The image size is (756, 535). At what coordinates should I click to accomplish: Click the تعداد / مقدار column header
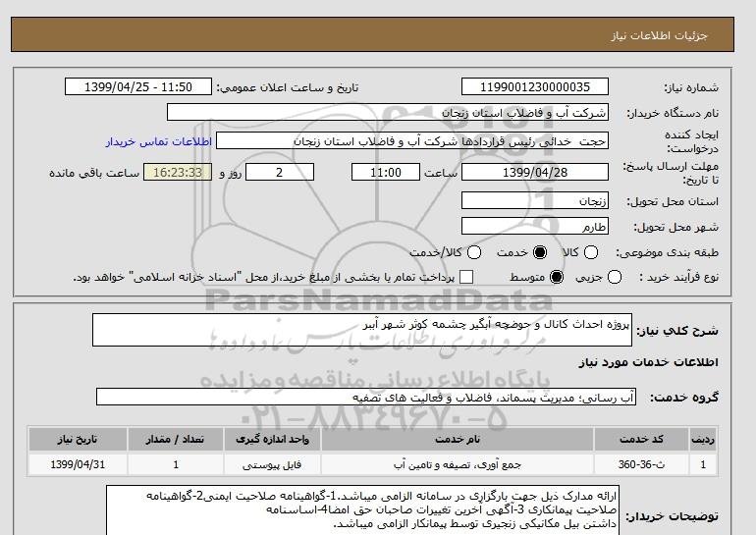point(176,439)
